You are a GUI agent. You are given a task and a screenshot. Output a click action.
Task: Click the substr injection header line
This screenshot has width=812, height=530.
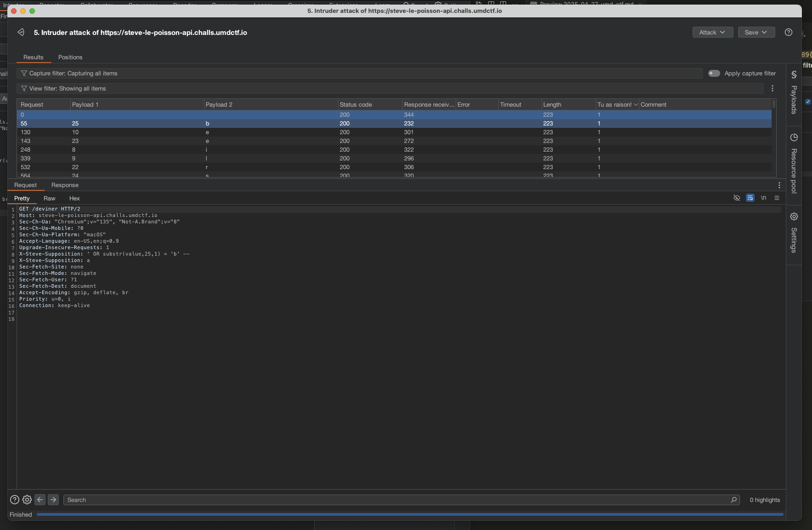pos(104,254)
